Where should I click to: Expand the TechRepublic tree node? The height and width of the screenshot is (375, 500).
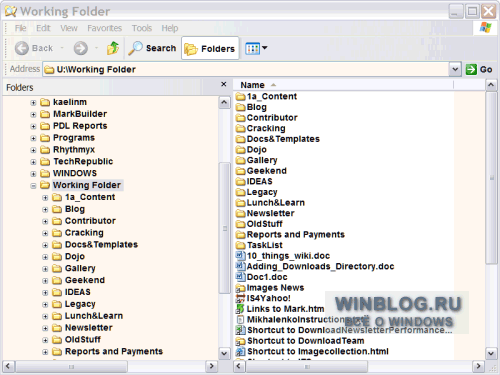click(33, 162)
